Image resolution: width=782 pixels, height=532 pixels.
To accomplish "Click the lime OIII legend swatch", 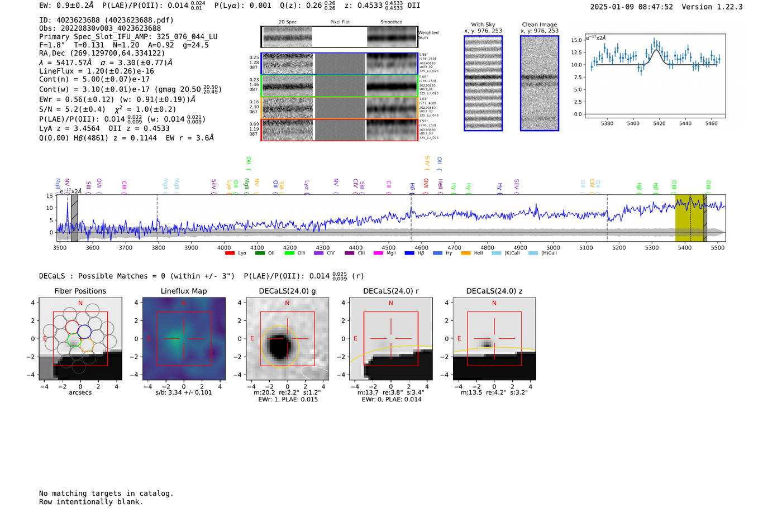I will (x=289, y=253).
